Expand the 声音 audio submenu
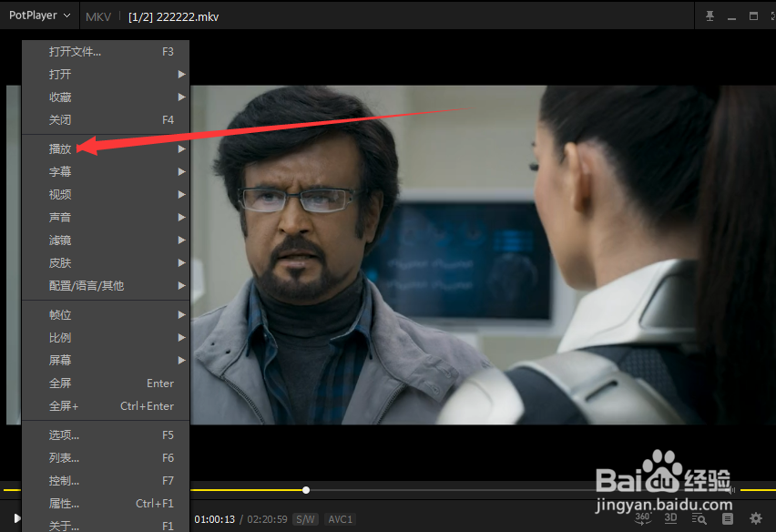This screenshot has width=776, height=532. pyautogui.click(x=106, y=217)
